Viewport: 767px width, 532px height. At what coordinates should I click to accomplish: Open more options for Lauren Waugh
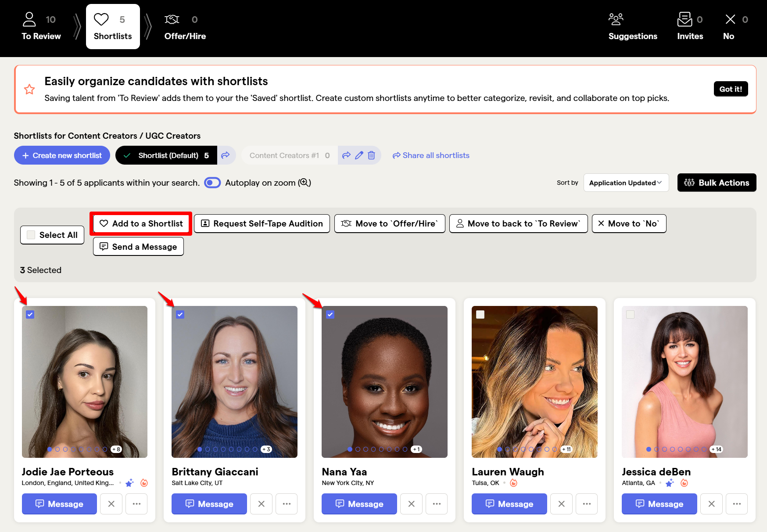tap(587, 504)
